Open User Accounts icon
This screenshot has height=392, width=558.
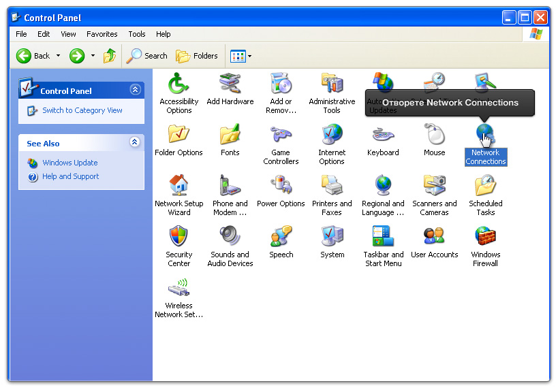pos(434,237)
